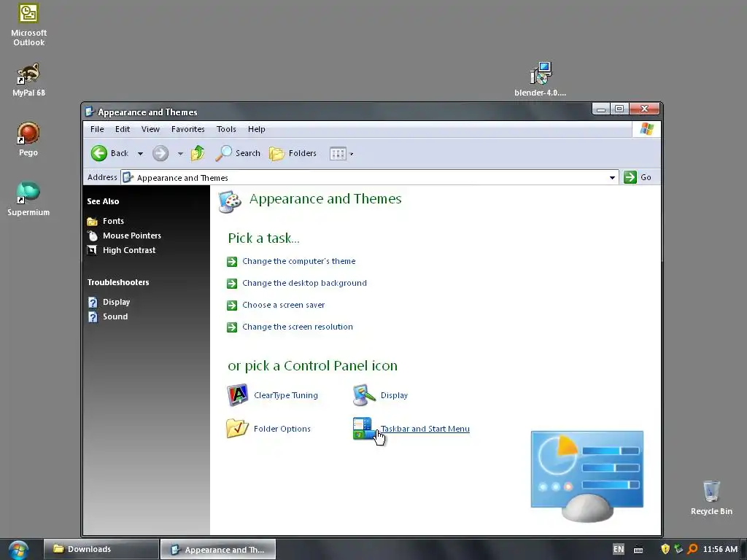
Task: Open the Tools menu
Action: coord(226,129)
